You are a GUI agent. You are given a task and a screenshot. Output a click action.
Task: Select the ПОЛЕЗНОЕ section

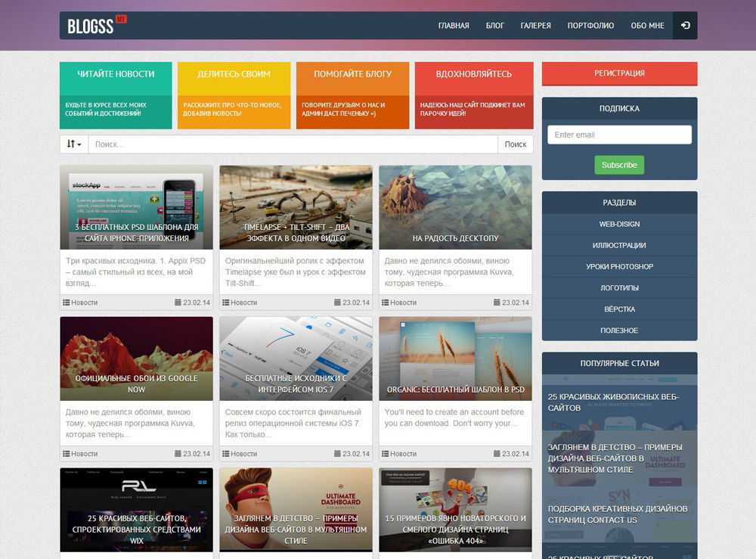tap(620, 331)
